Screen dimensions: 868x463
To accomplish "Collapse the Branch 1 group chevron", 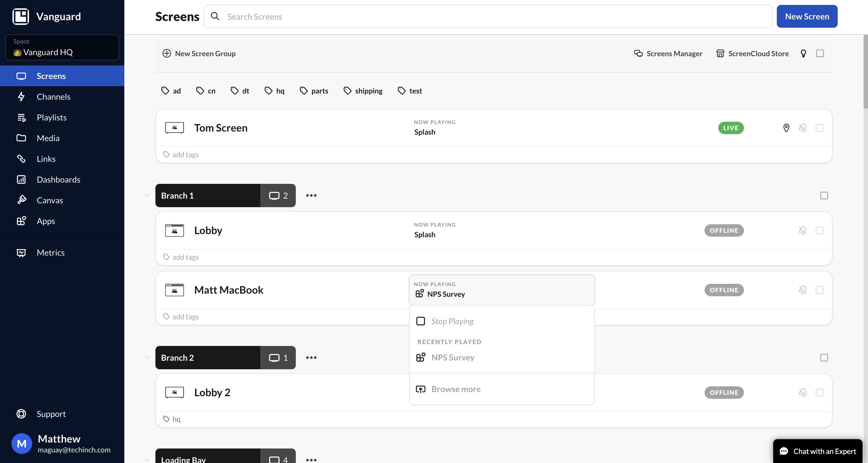I will click(x=147, y=196).
